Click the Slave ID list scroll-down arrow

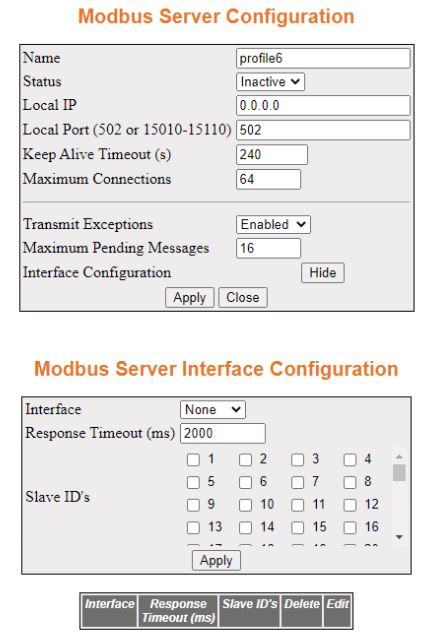(x=399, y=537)
